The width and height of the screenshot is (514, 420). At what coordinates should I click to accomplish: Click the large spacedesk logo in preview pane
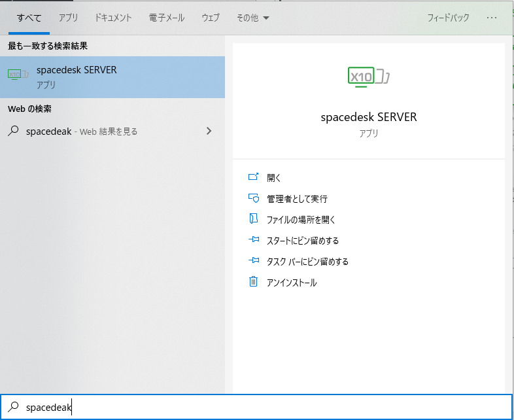pos(368,77)
